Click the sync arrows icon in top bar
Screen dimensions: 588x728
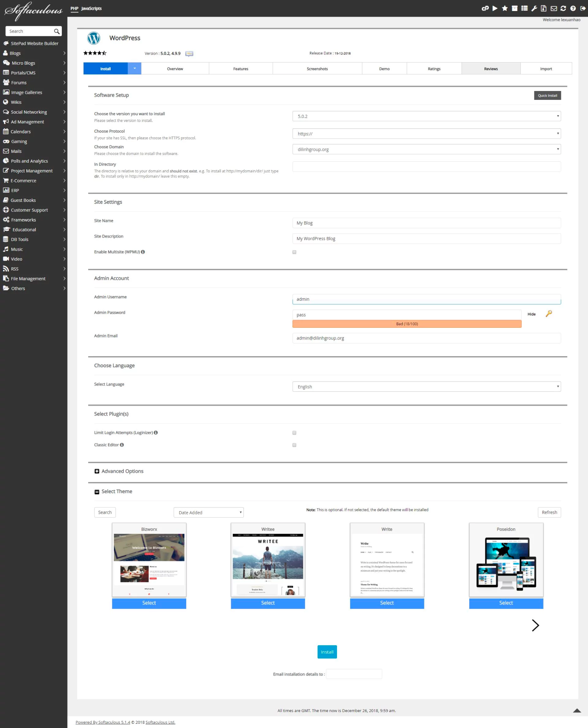click(x=563, y=8)
